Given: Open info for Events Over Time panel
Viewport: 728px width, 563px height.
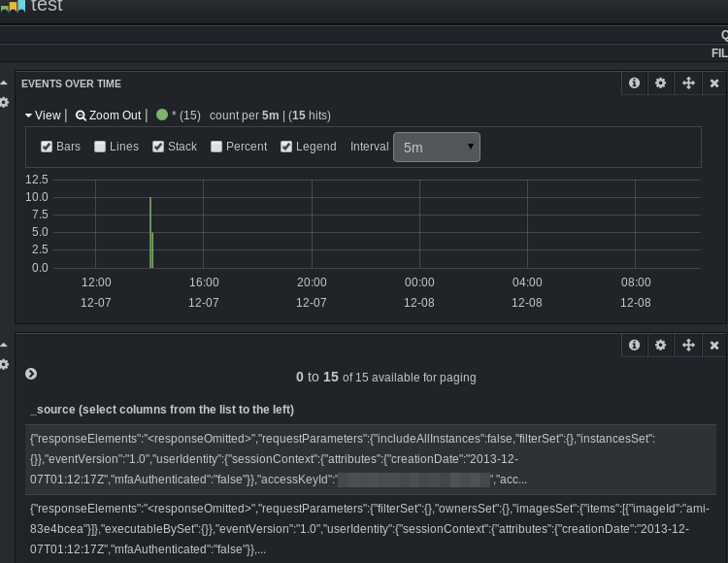Looking at the screenshot, I should (x=634, y=83).
